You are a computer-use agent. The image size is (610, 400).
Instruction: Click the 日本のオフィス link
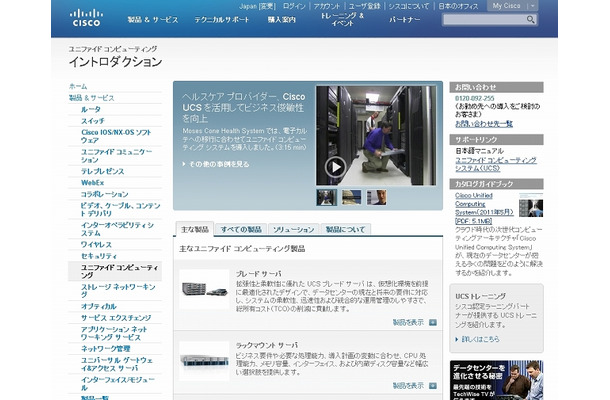point(458,6)
